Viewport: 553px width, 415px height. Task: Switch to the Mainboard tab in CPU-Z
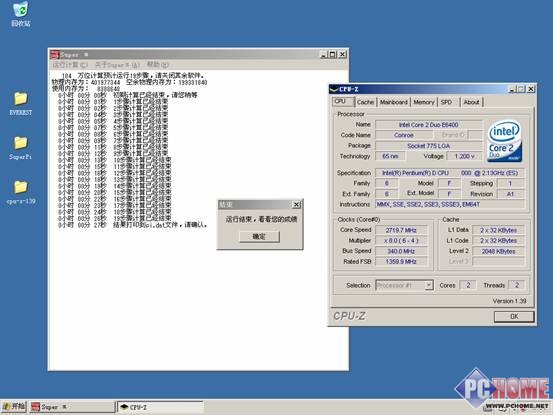(x=394, y=102)
